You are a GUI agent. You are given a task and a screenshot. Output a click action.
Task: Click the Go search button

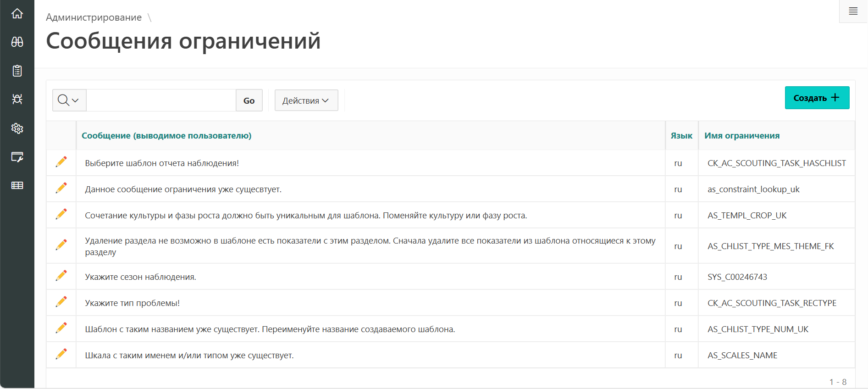[x=249, y=100]
